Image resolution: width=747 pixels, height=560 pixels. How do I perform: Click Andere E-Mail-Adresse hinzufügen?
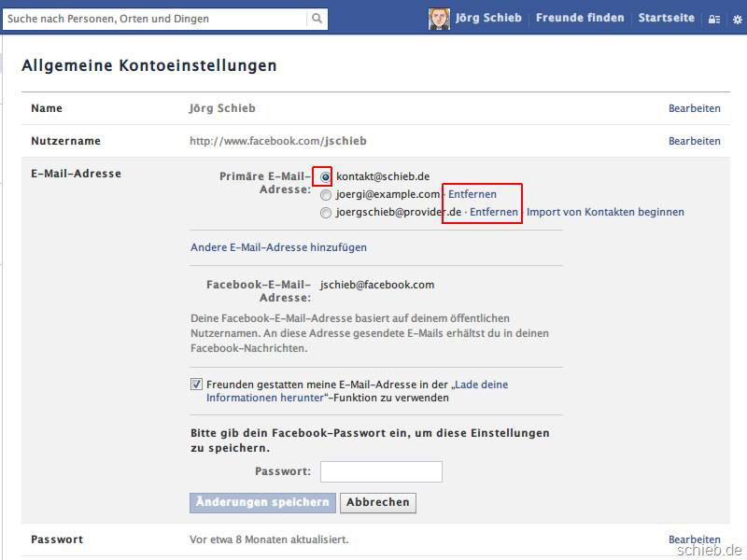(278, 247)
